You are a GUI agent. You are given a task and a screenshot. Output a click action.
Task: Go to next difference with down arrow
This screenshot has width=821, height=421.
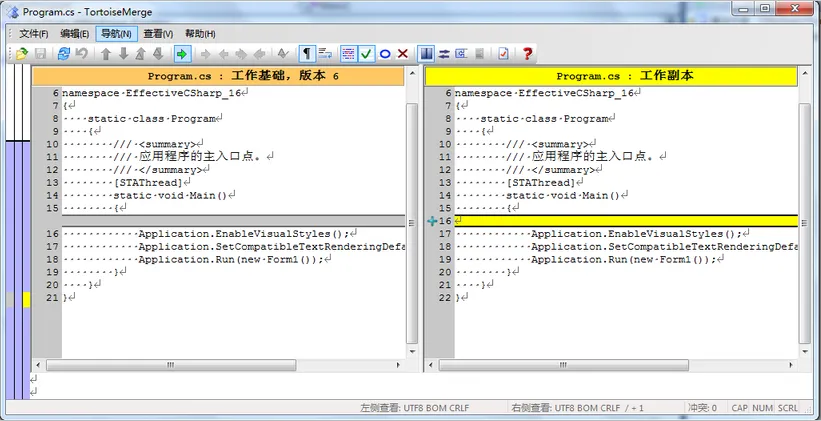tap(124, 53)
